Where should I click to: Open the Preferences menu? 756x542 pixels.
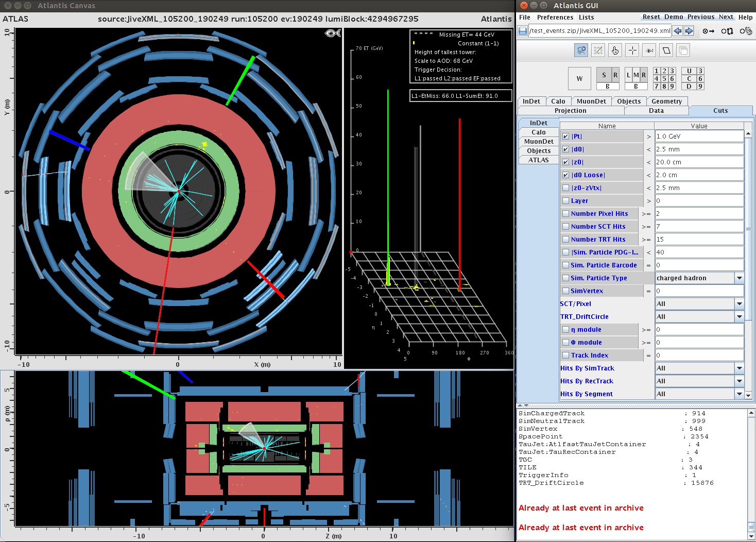coord(555,18)
